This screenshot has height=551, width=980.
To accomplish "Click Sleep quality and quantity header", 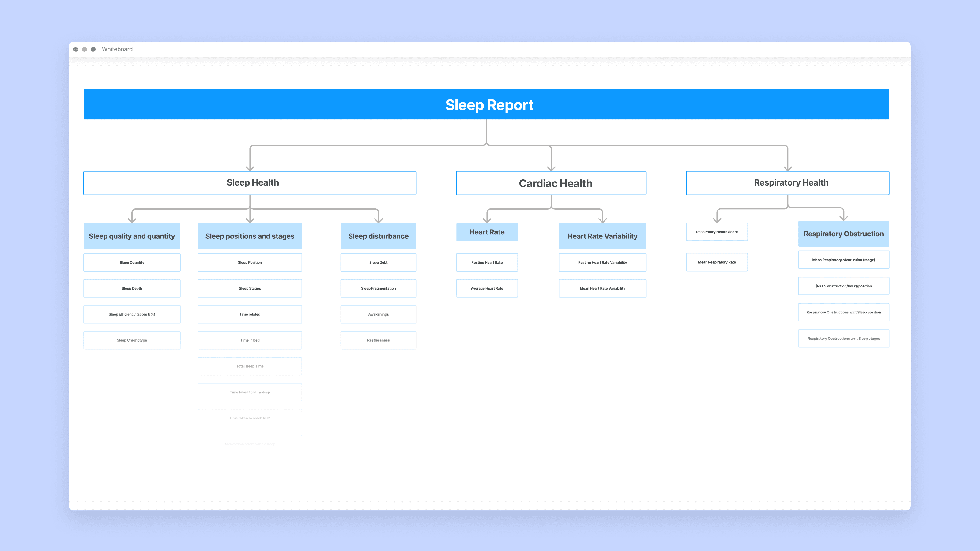I will [132, 236].
